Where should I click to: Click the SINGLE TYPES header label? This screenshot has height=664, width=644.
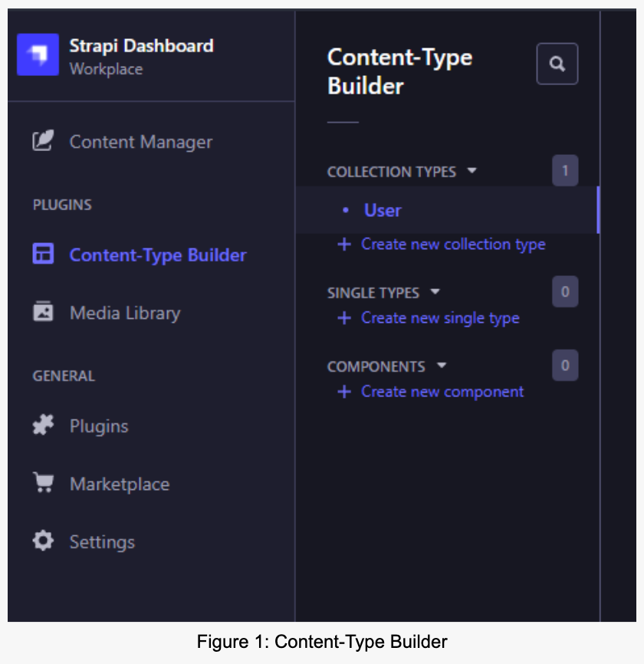coord(373,293)
